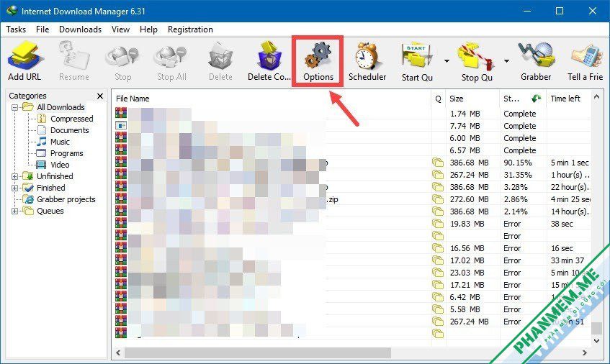This screenshot has height=364, width=610.
Task: Expand the Unfinished tree node
Action: click(15, 176)
